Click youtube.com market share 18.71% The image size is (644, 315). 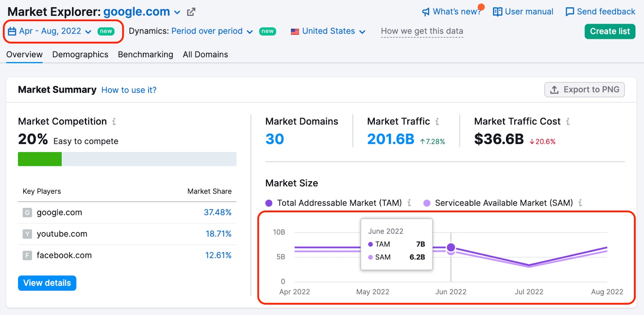coord(219,234)
